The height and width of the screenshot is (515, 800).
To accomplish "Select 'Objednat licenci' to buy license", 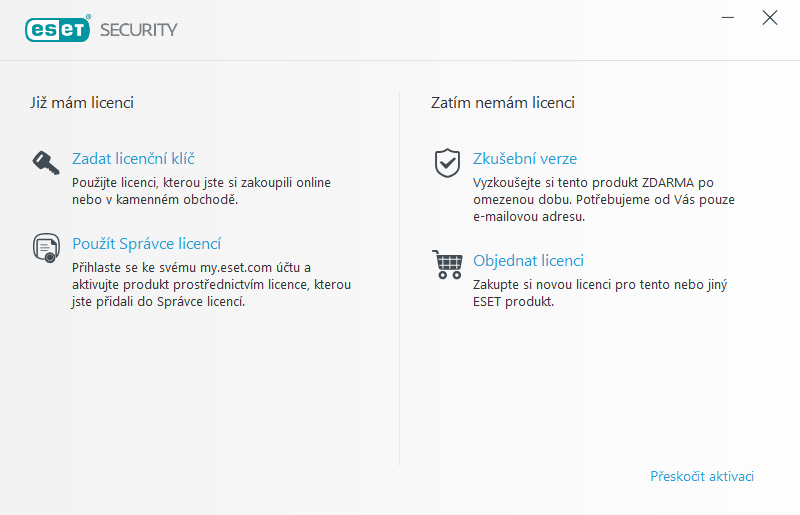I will (528, 261).
